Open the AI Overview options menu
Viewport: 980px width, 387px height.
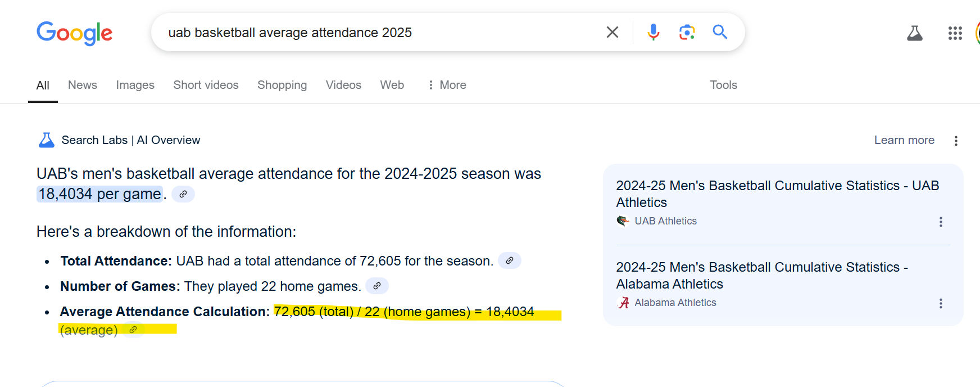[x=955, y=141]
